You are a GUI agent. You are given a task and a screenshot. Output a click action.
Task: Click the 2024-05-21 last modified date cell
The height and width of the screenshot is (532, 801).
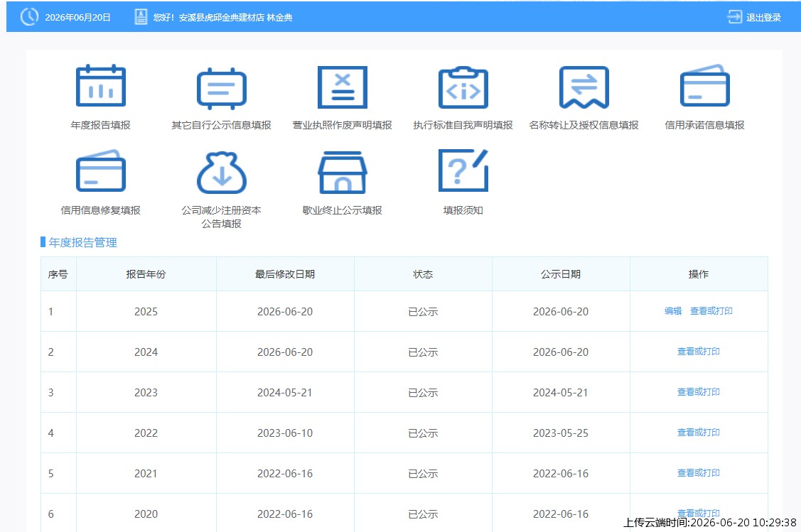pos(285,393)
